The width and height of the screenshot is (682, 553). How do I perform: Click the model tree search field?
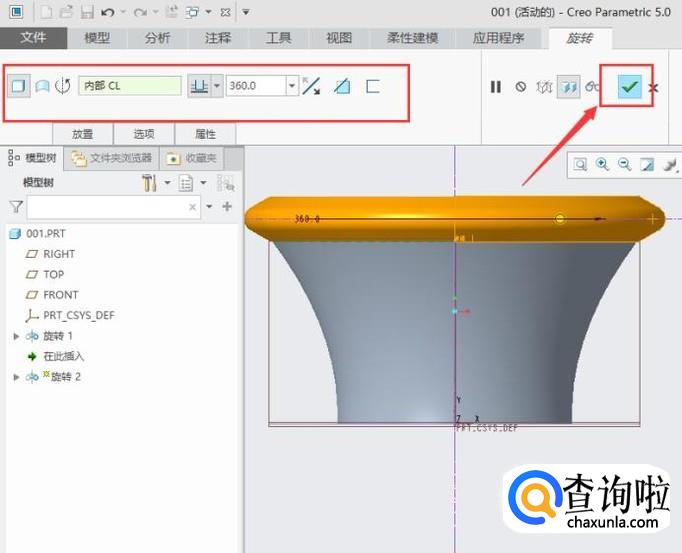click(x=108, y=207)
